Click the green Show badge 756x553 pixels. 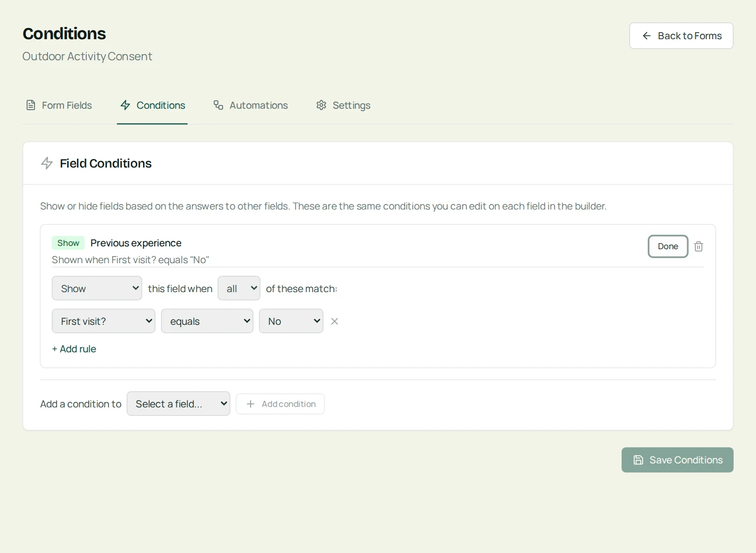pos(68,243)
